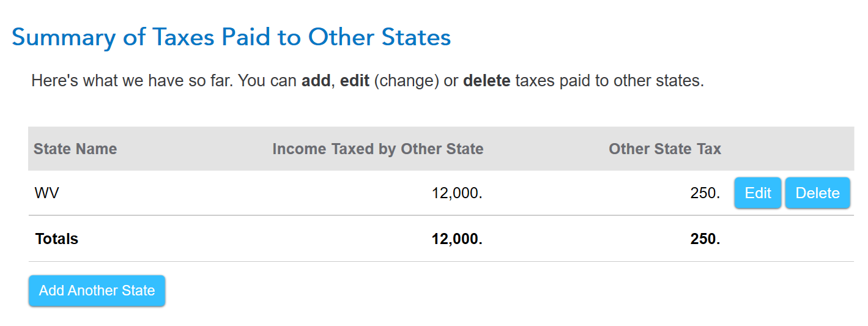Click the bold word edit in description
868x326 pixels.
pyautogui.click(x=355, y=81)
